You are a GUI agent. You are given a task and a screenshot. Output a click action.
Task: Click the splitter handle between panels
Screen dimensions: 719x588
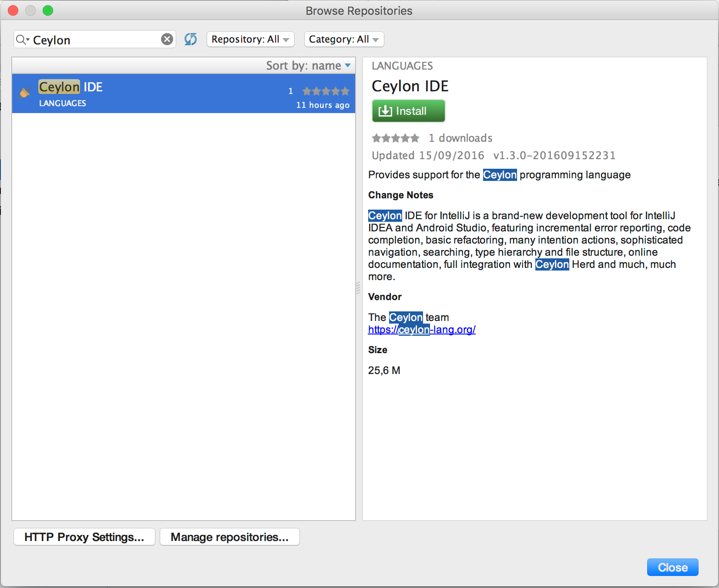pyautogui.click(x=358, y=288)
